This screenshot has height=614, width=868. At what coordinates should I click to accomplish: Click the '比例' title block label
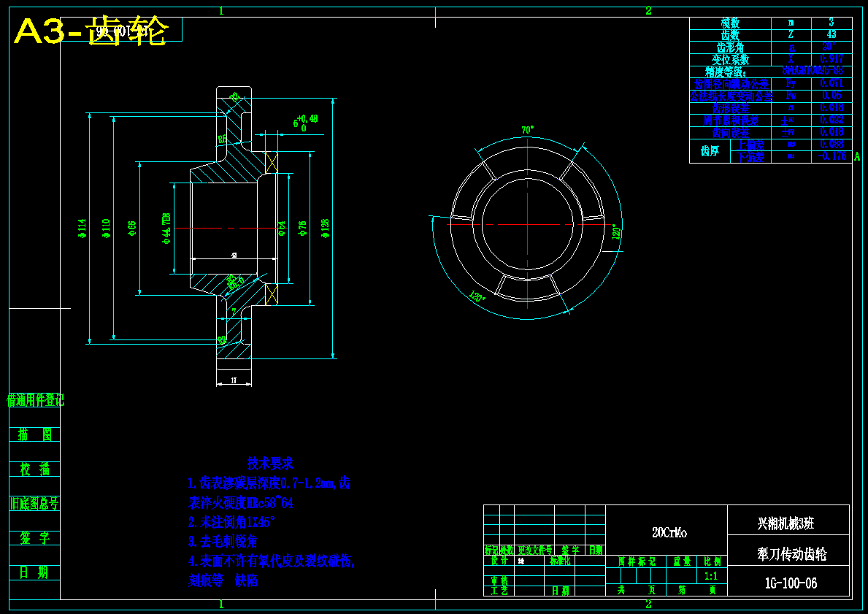click(x=713, y=561)
